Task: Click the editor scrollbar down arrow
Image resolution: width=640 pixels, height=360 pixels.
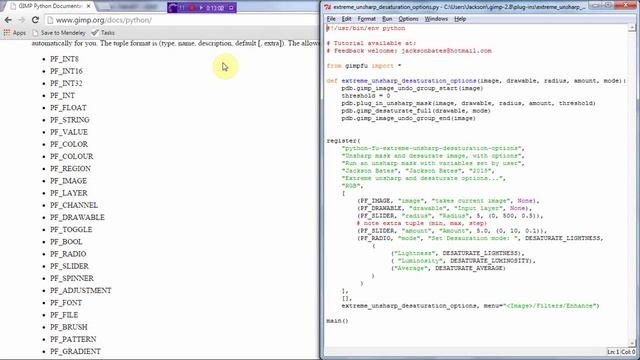Action: pos(632,343)
